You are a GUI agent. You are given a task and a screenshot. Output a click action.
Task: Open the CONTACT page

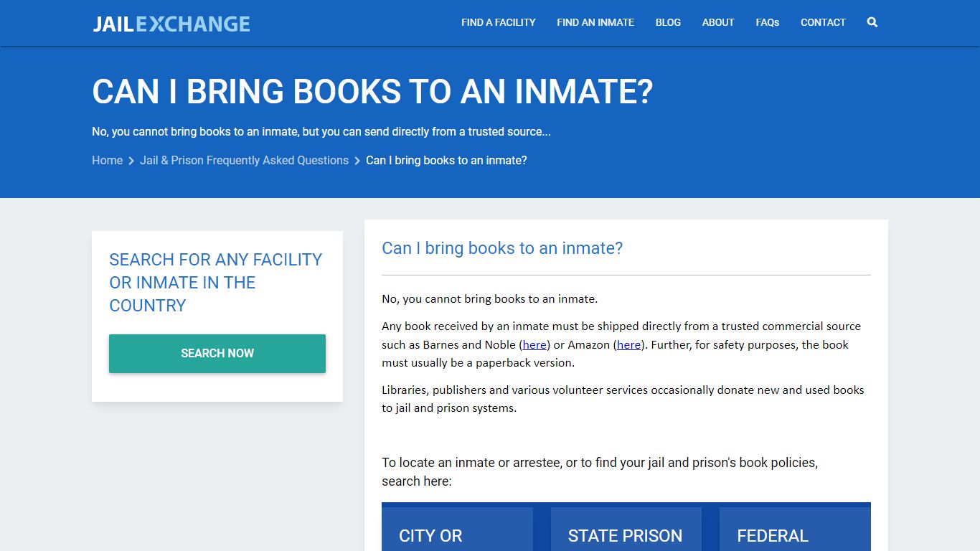point(822,22)
